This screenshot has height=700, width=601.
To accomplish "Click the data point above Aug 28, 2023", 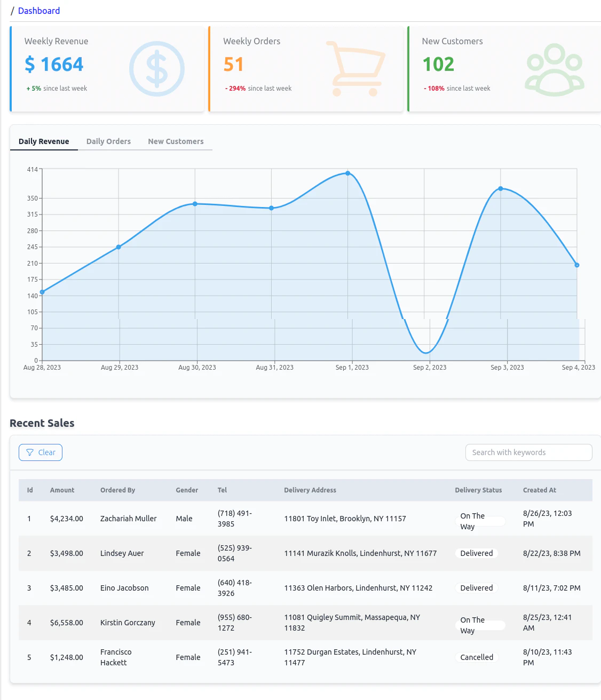I will (x=42, y=292).
